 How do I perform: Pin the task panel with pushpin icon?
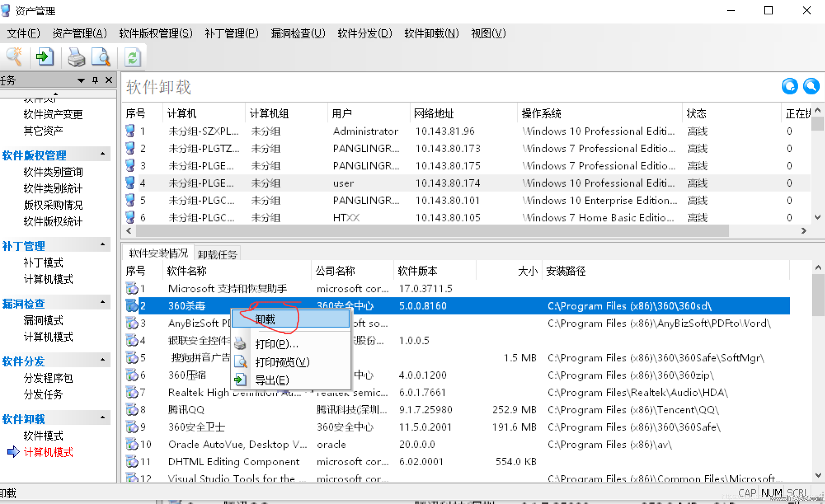point(95,80)
